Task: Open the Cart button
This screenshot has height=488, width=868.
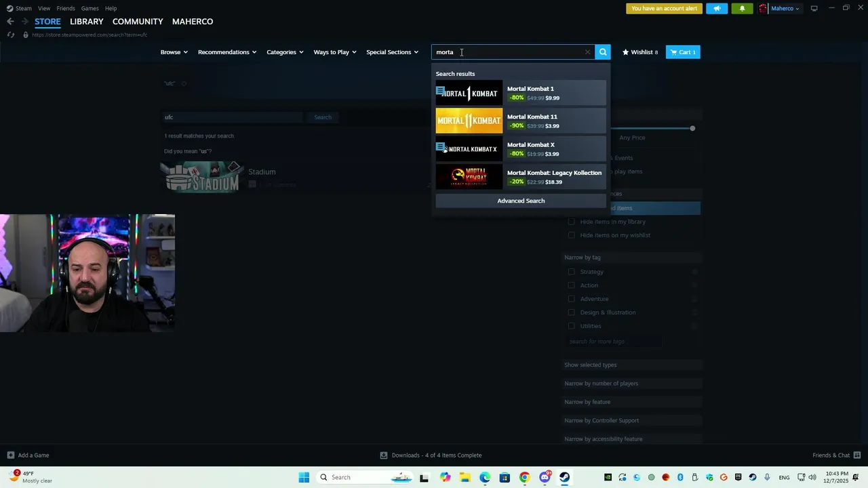Action: 683,52
